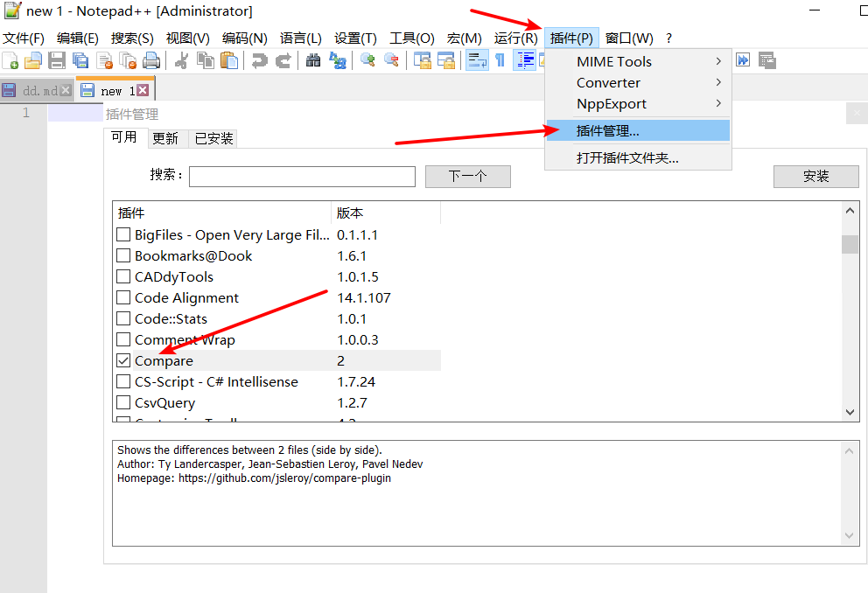Toggle synchronize vertical scrolling icon
Screen dimensions: 868x593
click(x=422, y=60)
